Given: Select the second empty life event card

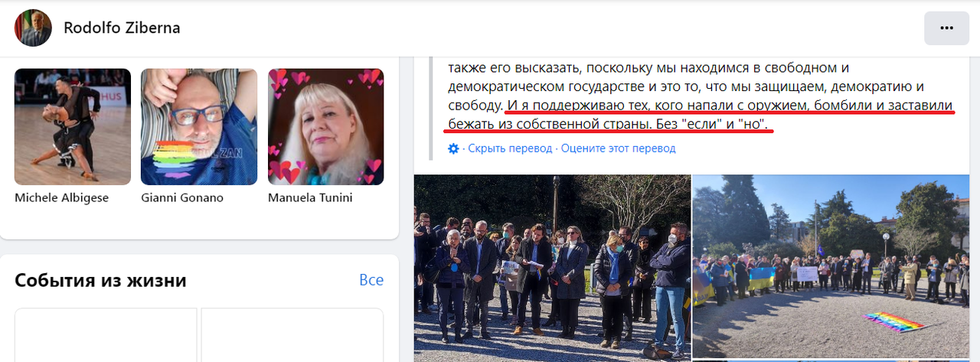Looking at the screenshot, I should [292, 335].
